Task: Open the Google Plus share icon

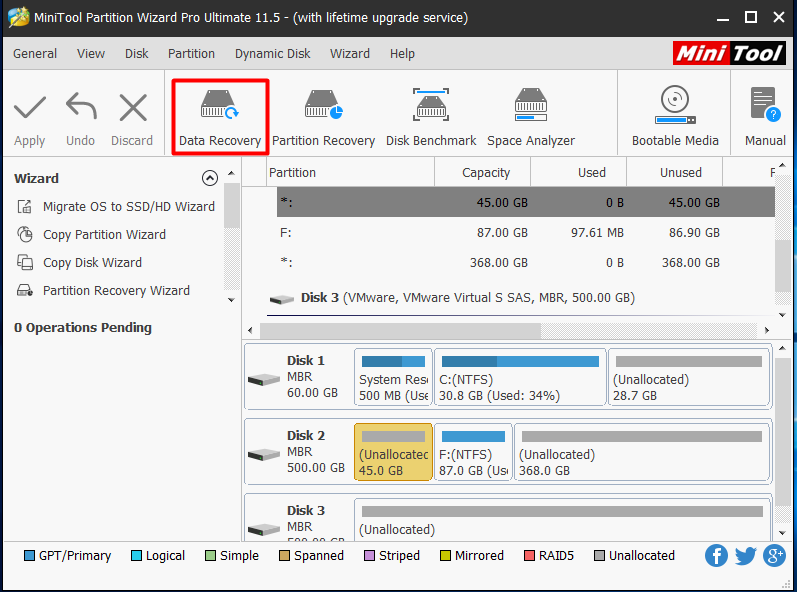Action: [774, 555]
